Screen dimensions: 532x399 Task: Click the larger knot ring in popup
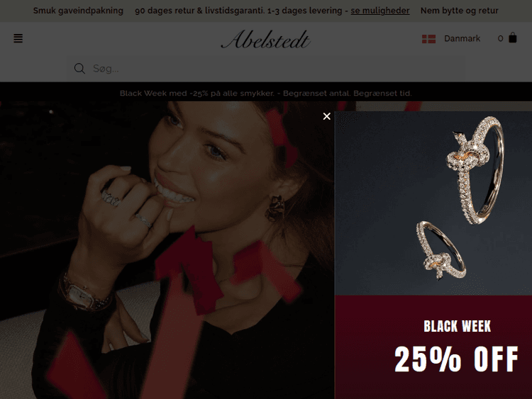pos(475,170)
